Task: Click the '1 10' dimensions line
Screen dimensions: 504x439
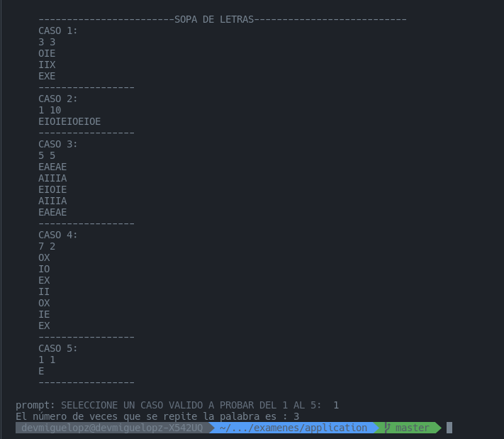Action: click(x=50, y=111)
